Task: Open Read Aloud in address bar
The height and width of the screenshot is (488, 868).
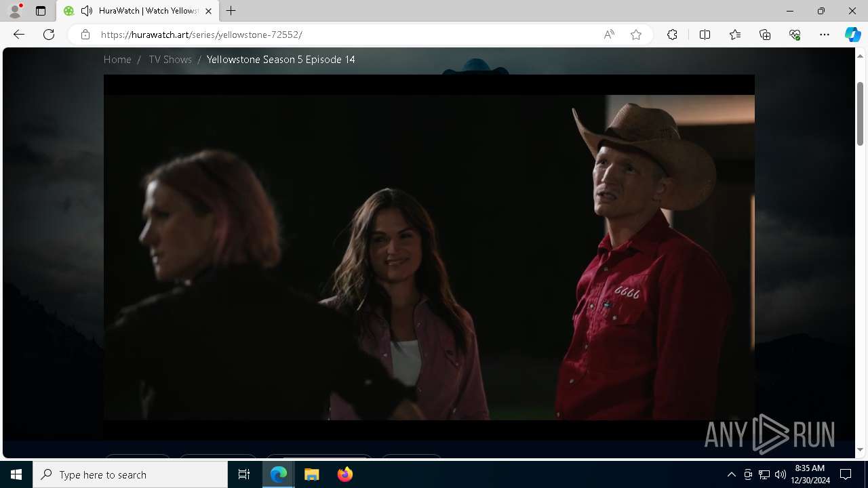Action: (x=609, y=35)
